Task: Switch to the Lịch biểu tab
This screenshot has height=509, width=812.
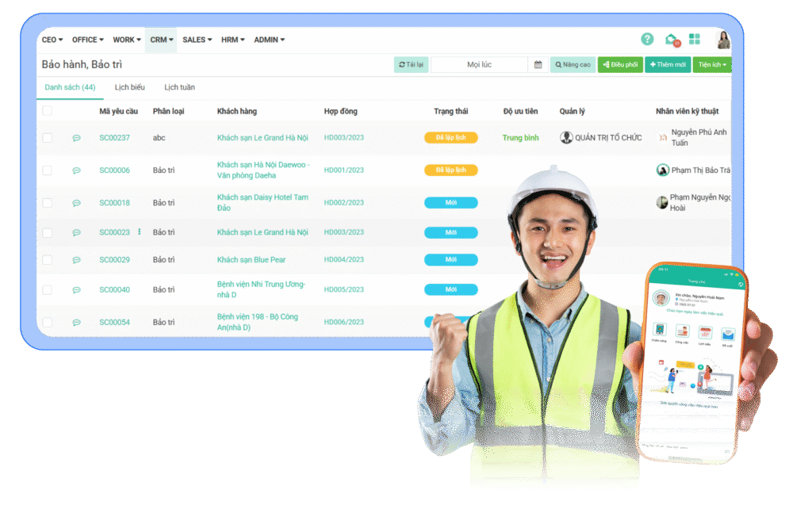Action: [x=129, y=87]
